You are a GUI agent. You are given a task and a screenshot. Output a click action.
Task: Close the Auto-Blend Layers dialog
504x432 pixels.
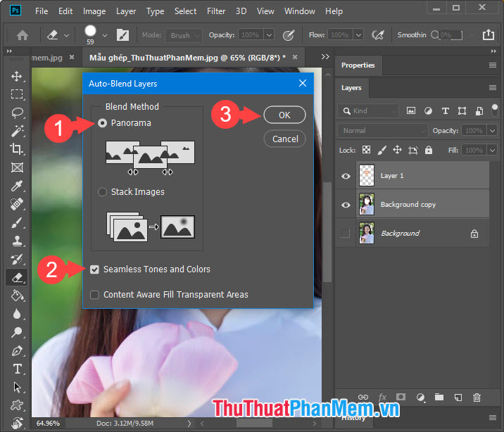(x=303, y=83)
